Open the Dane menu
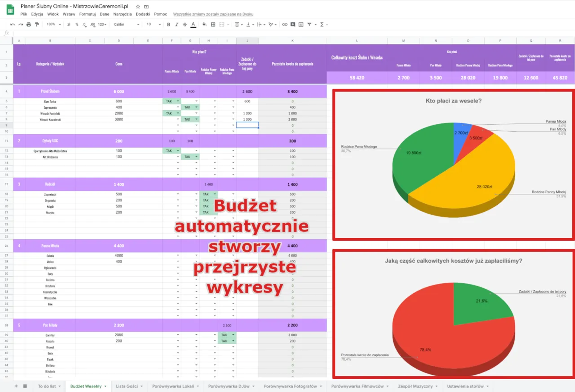Viewport: 575px width, 392px height. coord(104,14)
